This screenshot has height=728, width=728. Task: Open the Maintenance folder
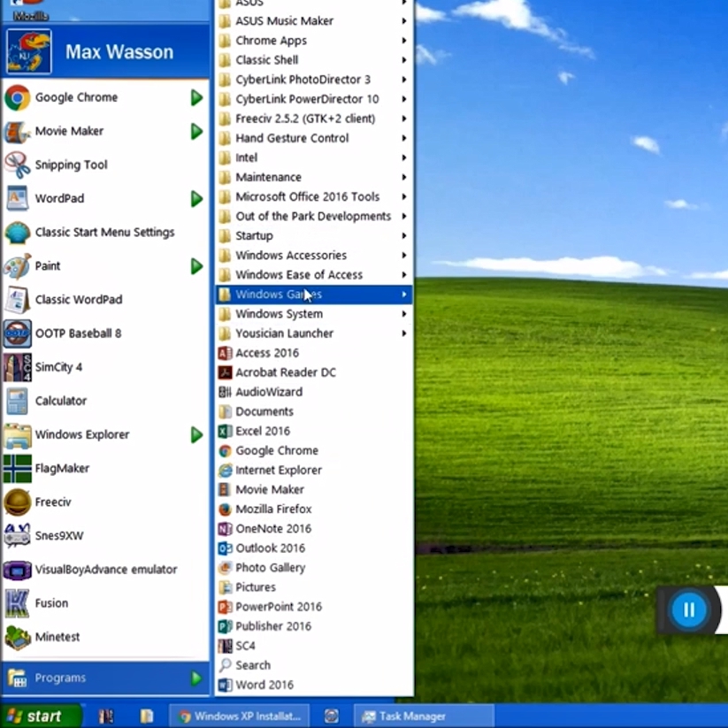pos(314,178)
